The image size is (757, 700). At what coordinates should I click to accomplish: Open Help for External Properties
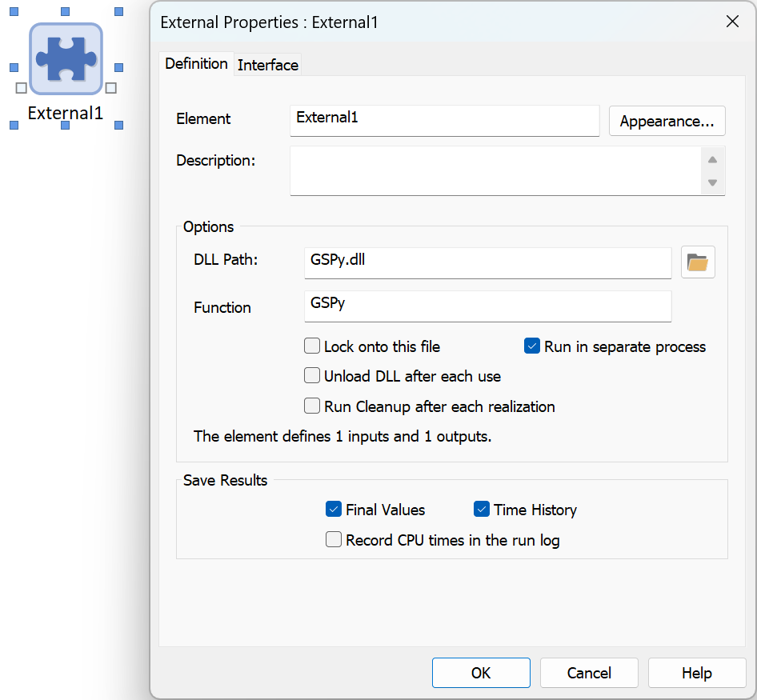[x=696, y=672]
